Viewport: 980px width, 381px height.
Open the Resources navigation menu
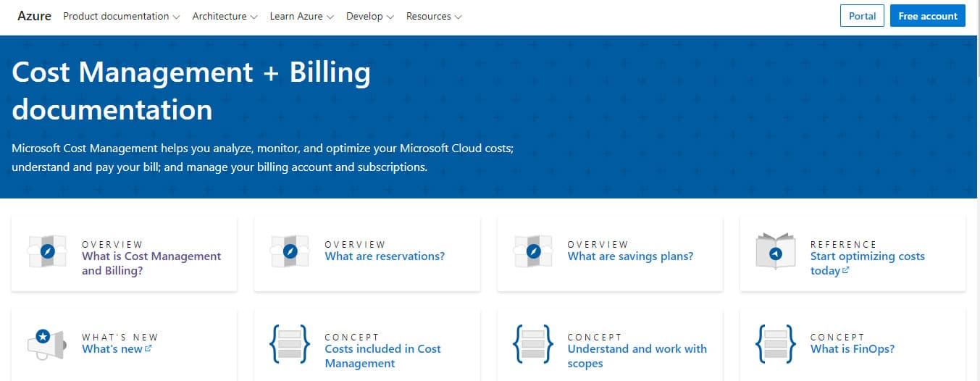pyautogui.click(x=434, y=16)
